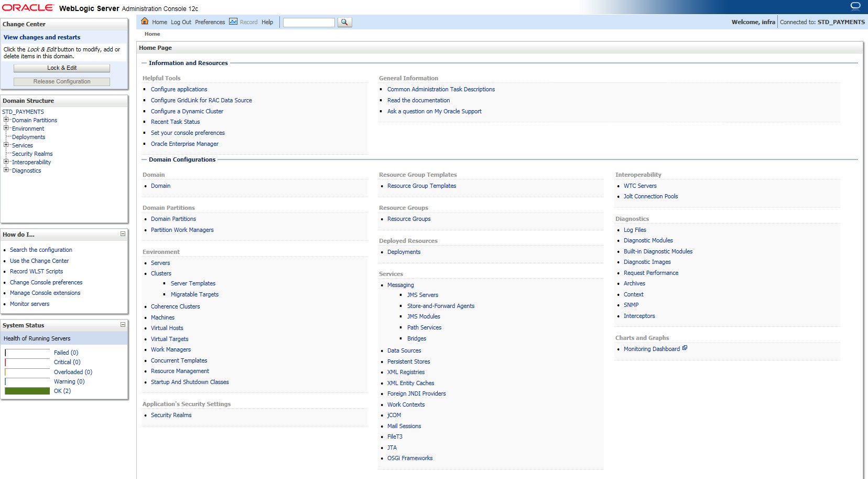Screen dimensions: 868x479
Task: Open Startup And Shutdown Classes link
Action: coord(190,382)
